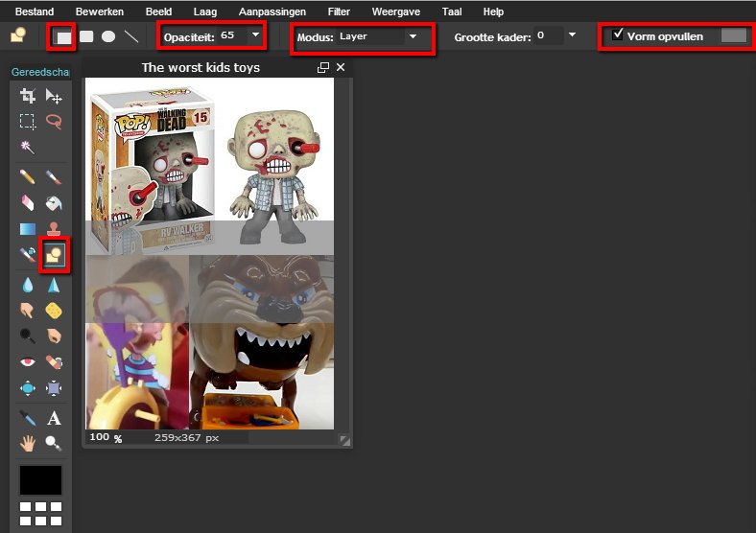Select the Bloat tool
Image resolution: width=756 pixels, height=533 pixels.
click(28, 387)
